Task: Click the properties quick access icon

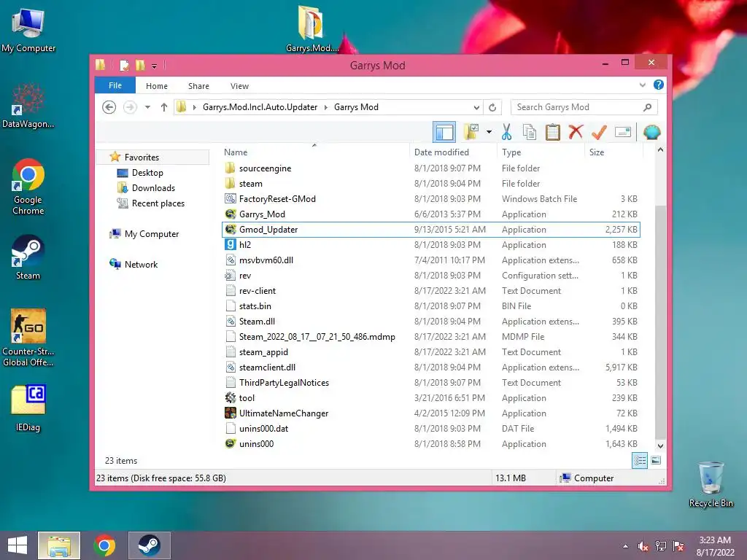Action: coord(124,65)
